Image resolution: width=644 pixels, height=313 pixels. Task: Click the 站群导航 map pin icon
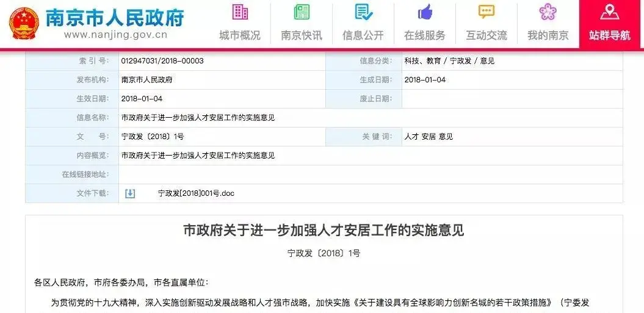coord(609,12)
